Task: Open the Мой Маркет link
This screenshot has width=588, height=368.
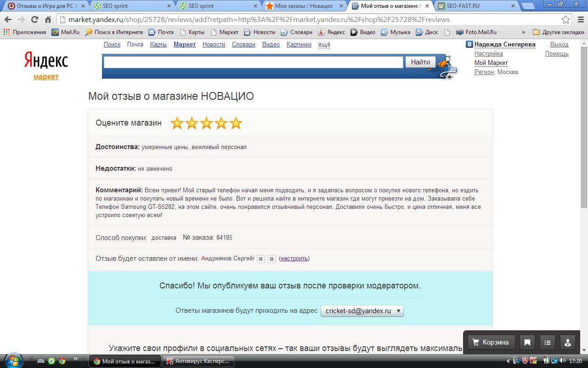Action: tap(491, 63)
